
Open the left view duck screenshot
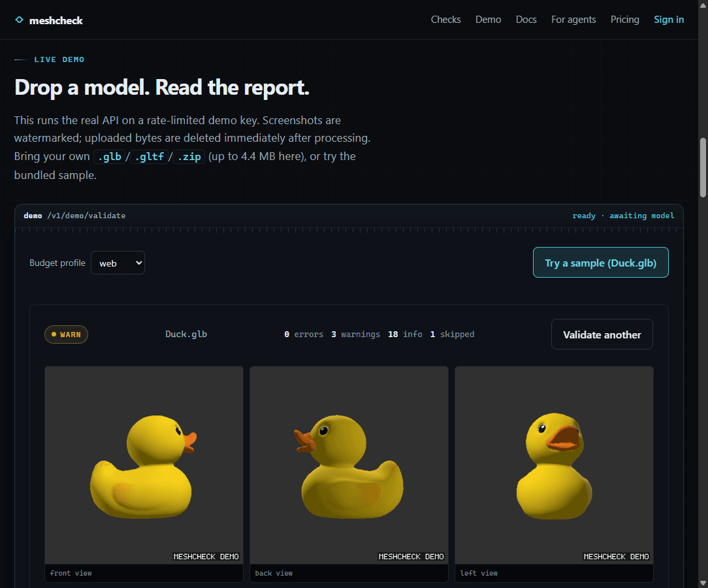tap(554, 465)
